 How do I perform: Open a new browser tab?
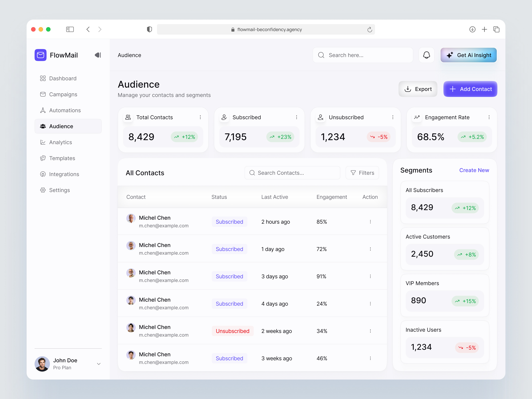coord(484,29)
